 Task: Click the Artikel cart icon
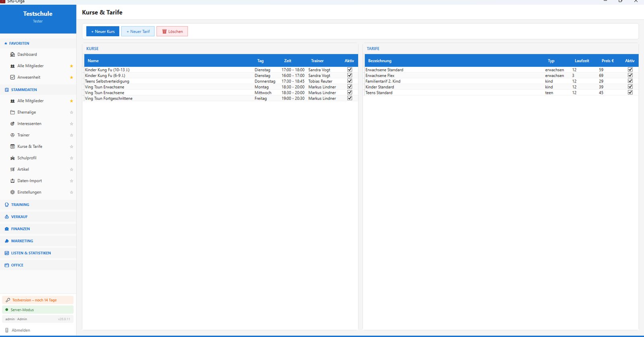coord(12,170)
